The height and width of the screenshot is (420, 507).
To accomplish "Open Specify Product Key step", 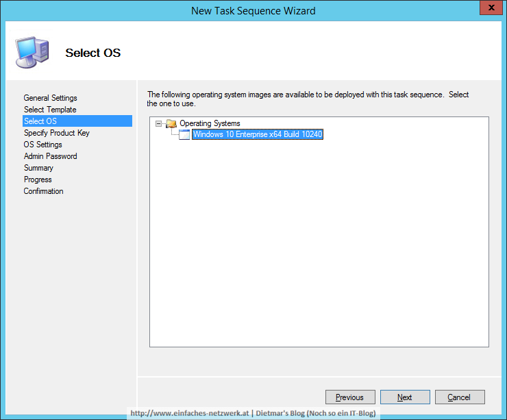I will (x=57, y=133).
